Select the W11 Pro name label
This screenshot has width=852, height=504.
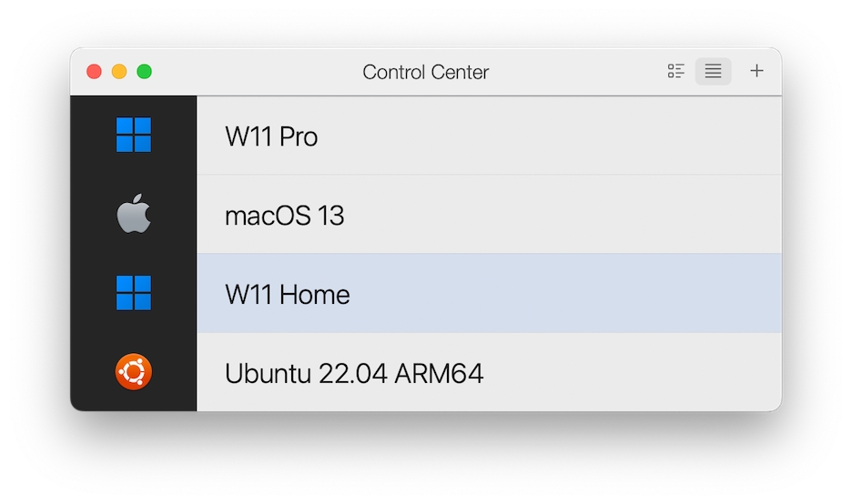pos(271,136)
